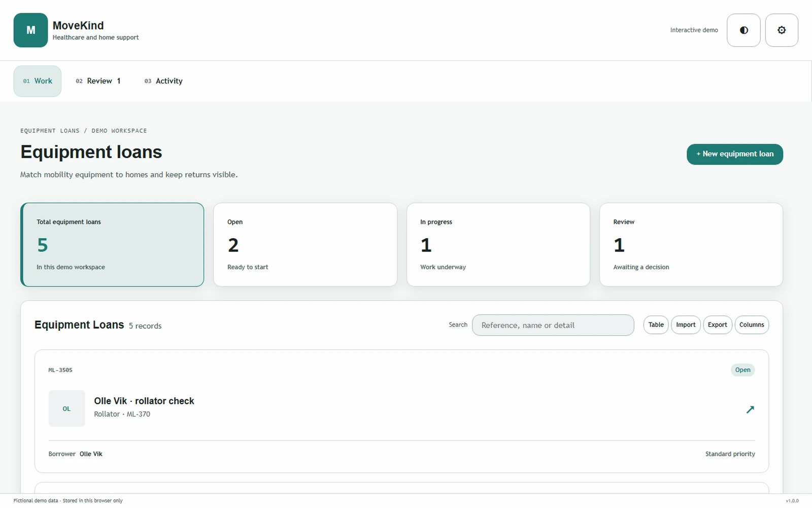
Task: Click the OL avatar for Olle Vik
Action: (66, 408)
